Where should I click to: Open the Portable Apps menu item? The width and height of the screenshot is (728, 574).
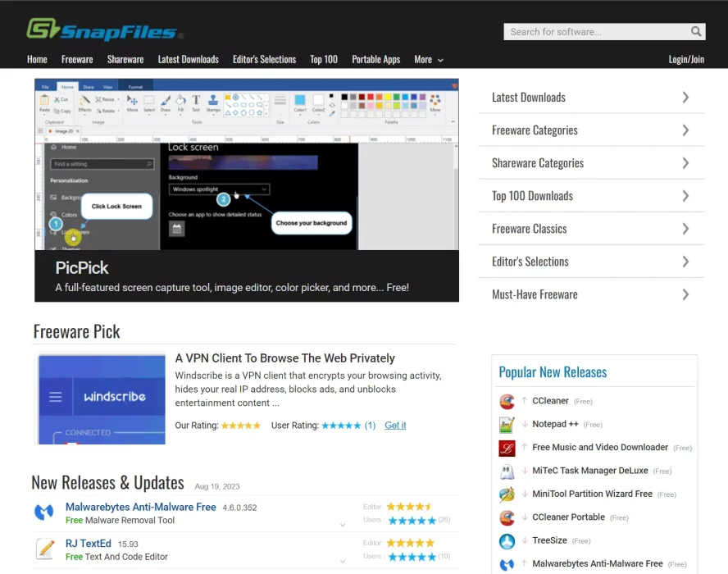(x=375, y=59)
